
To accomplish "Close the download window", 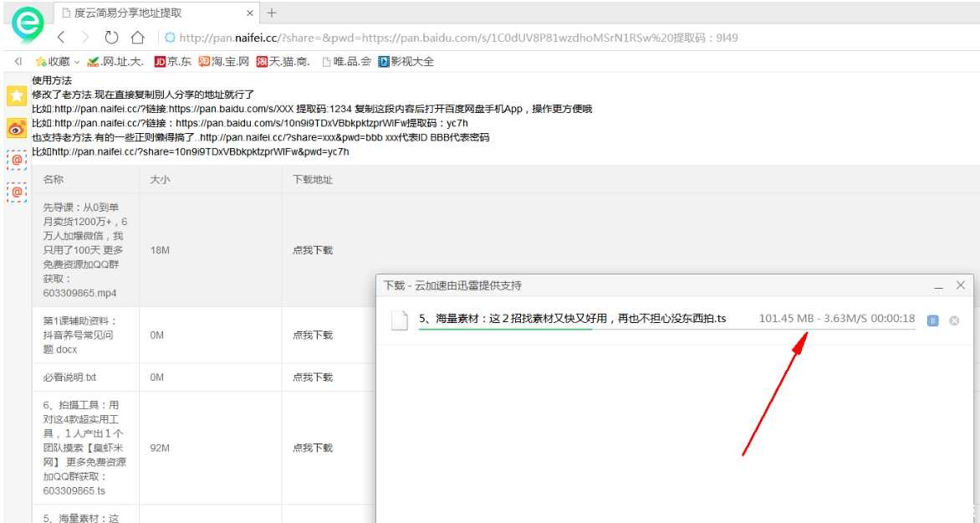I will pyautogui.click(x=961, y=285).
